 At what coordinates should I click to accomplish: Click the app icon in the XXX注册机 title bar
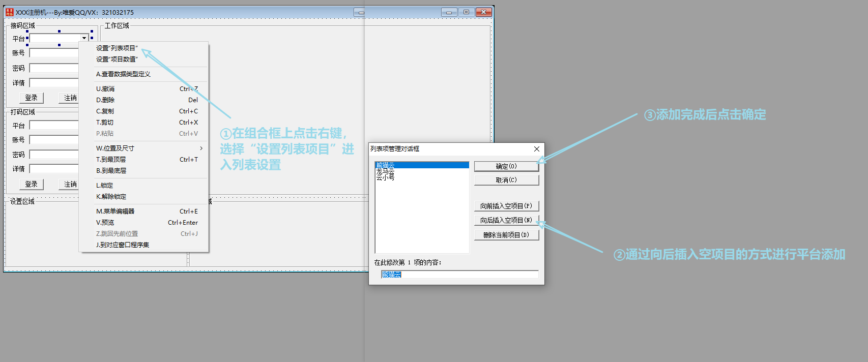(10, 12)
